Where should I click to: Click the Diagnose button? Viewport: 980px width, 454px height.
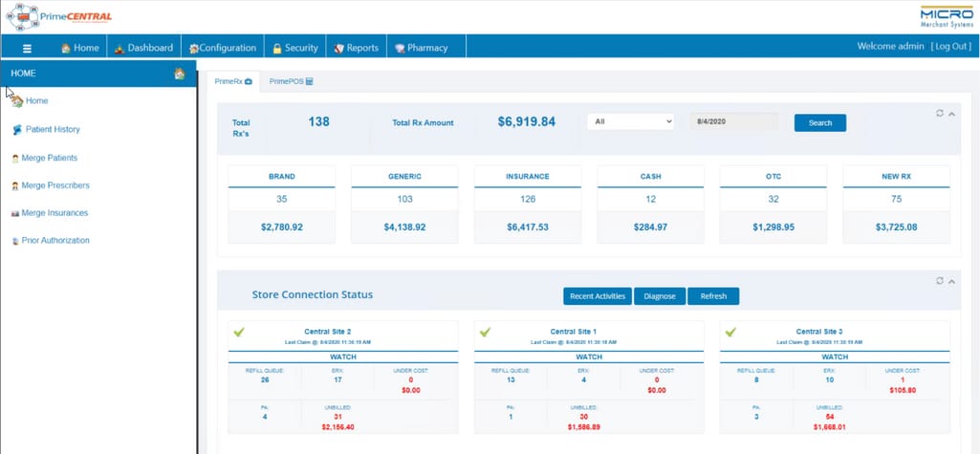660,296
